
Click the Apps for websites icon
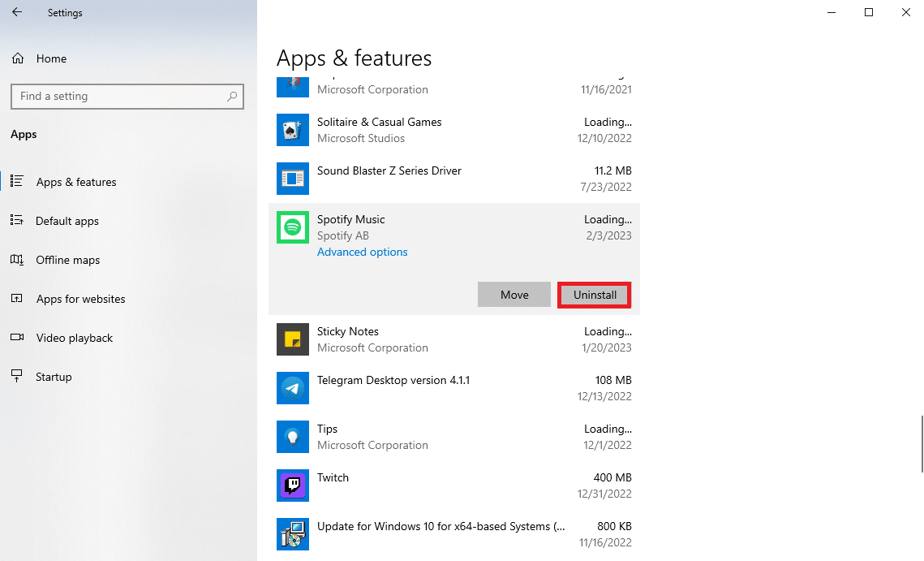click(x=17, y=299)
